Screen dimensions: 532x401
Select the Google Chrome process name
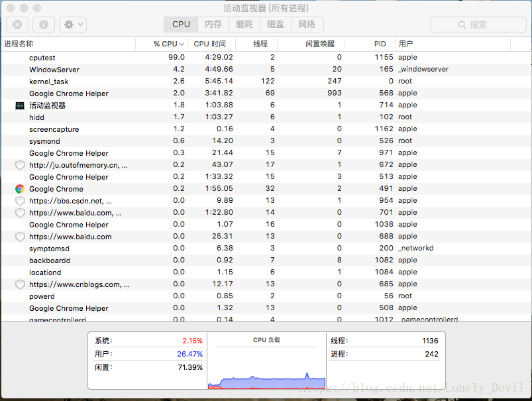pos(56,189)
